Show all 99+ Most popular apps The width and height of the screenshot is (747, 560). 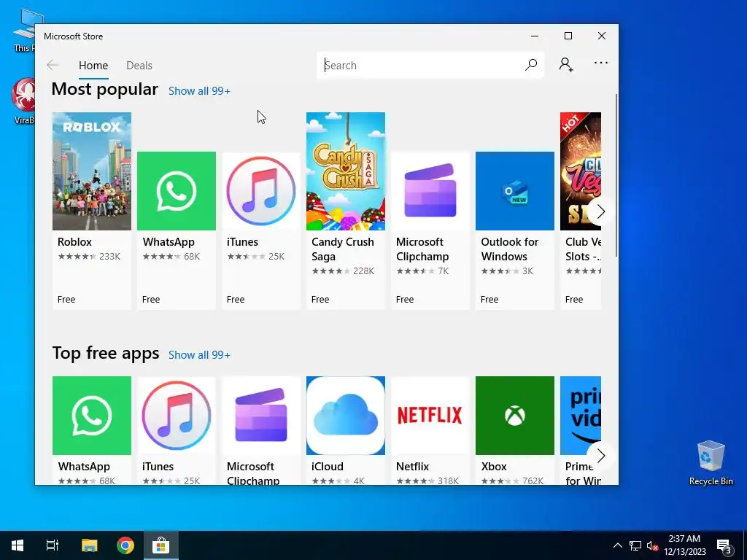199,91
